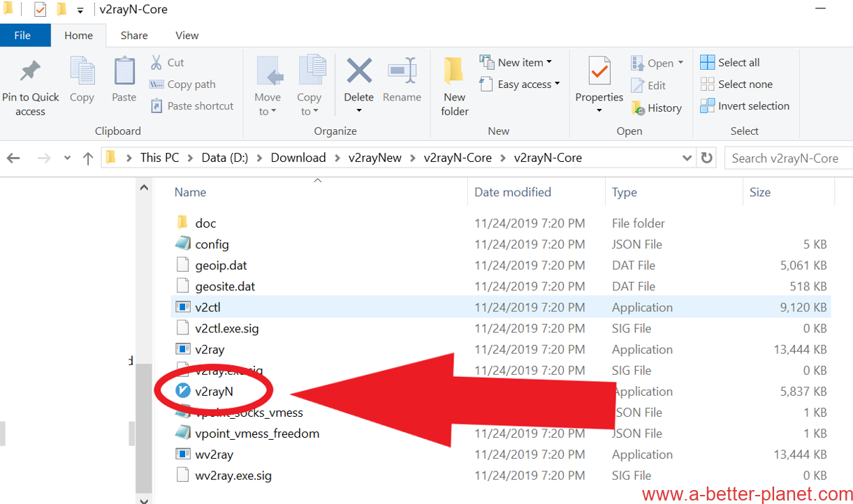The image size is (853, 504).
Task: Click the Paste clipboard icon
Action: point(124,72)
